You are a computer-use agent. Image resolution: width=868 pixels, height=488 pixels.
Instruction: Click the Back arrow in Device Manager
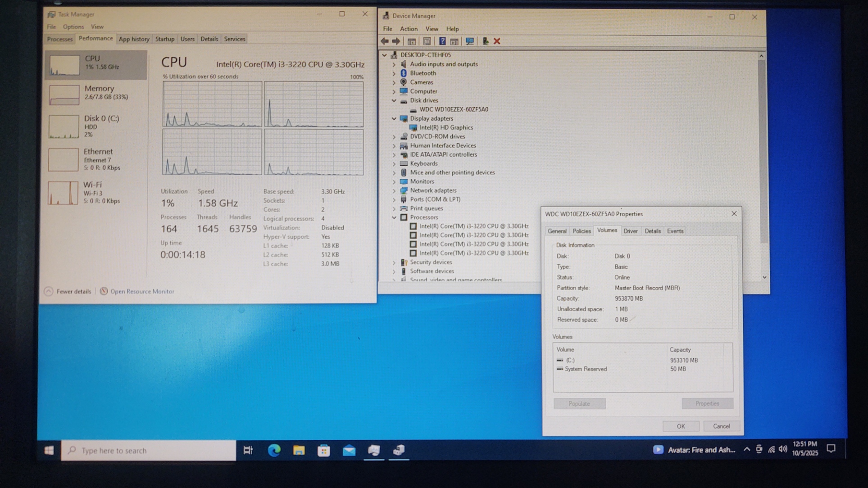point(385,41)
